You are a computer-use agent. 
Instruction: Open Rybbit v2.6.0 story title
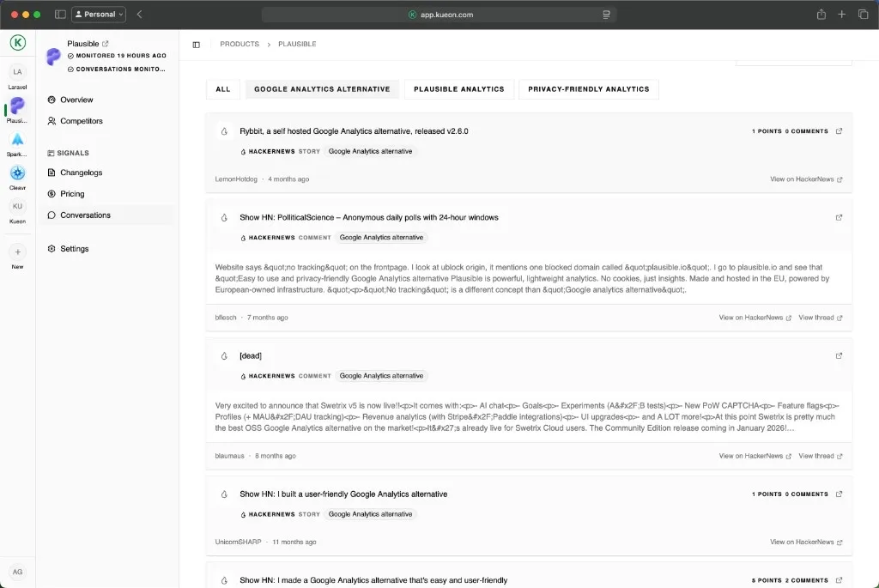354,131
